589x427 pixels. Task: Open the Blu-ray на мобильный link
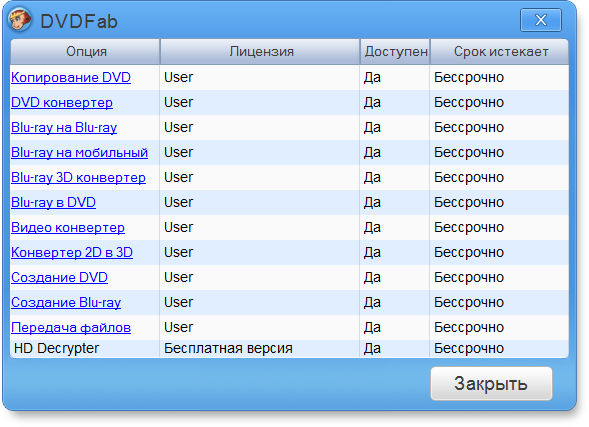[79, 152]
